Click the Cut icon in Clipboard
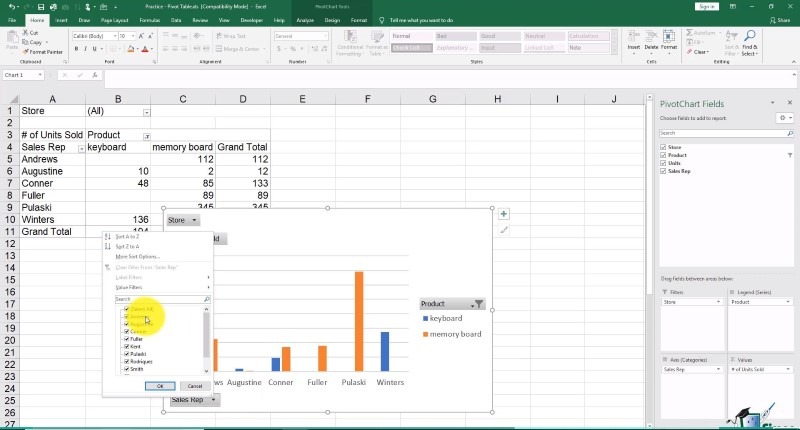Viewport: 800px width, 430px height. tap(23, 33)
